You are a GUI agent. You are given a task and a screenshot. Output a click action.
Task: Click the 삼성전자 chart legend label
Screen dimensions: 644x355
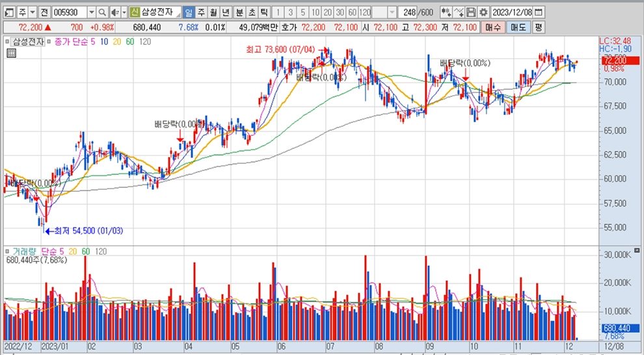pos(27,42)
